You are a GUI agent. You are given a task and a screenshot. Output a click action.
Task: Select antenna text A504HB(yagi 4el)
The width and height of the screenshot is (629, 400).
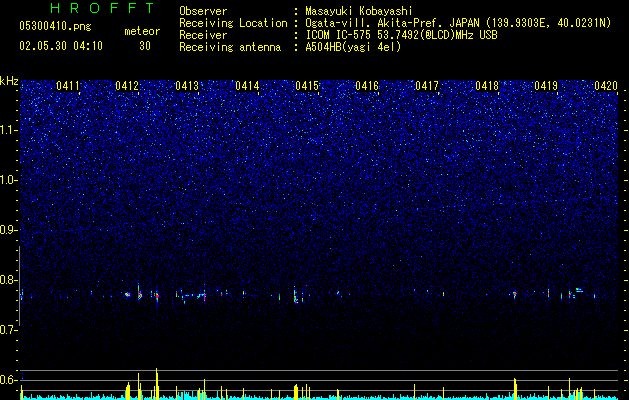click(x=353, y=47)
